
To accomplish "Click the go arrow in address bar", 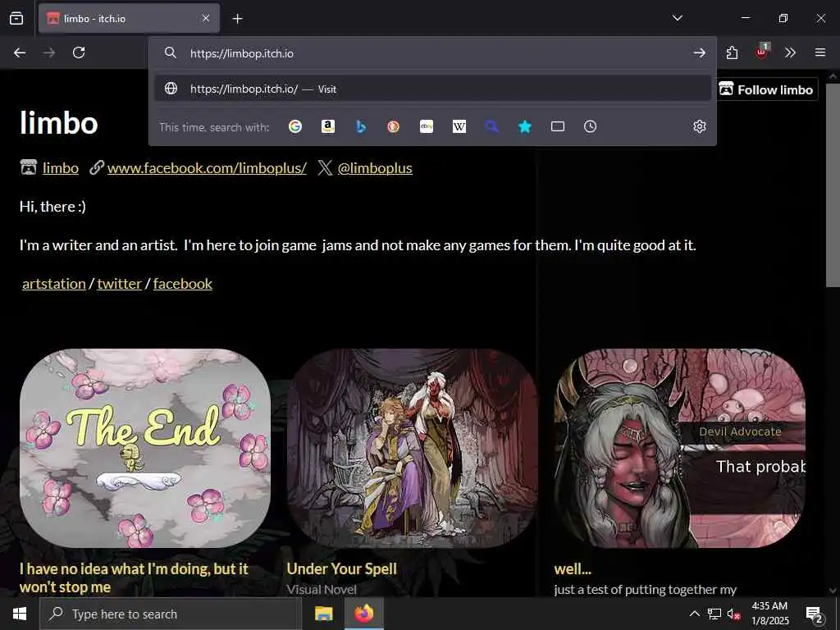I will click(x=699, y=52).
